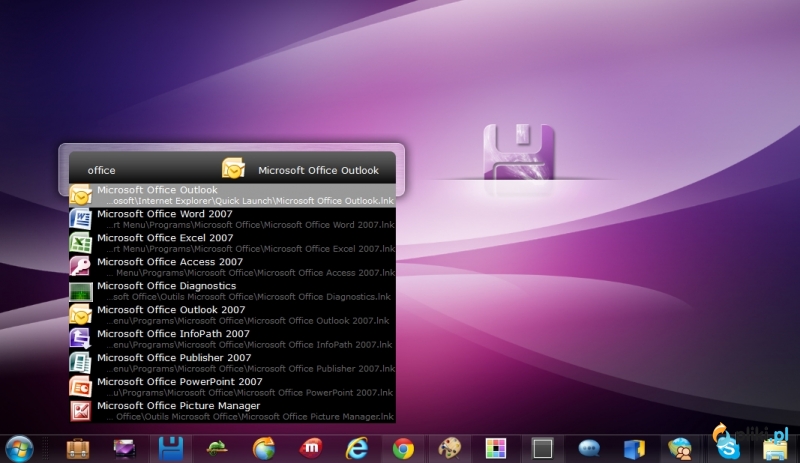Click the 'Microsoft Office Excel 2007.lnk' path
The image size is (800, 463).
[x=250, y=249]
